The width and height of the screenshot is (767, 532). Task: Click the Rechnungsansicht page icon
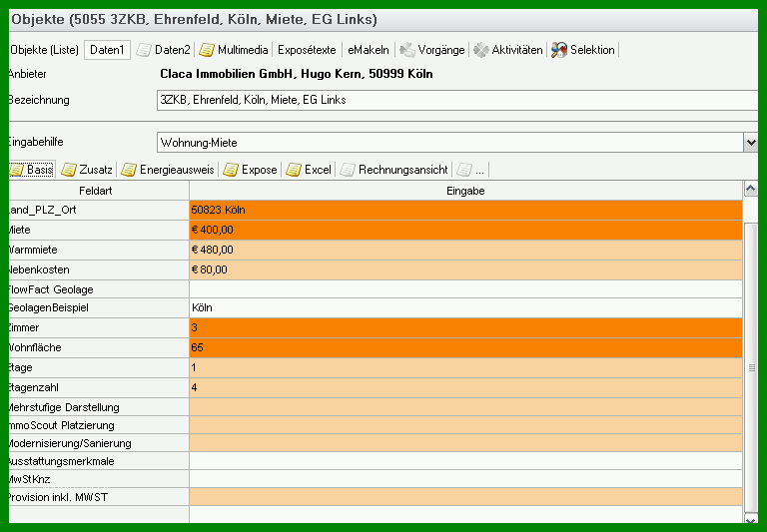348,170
